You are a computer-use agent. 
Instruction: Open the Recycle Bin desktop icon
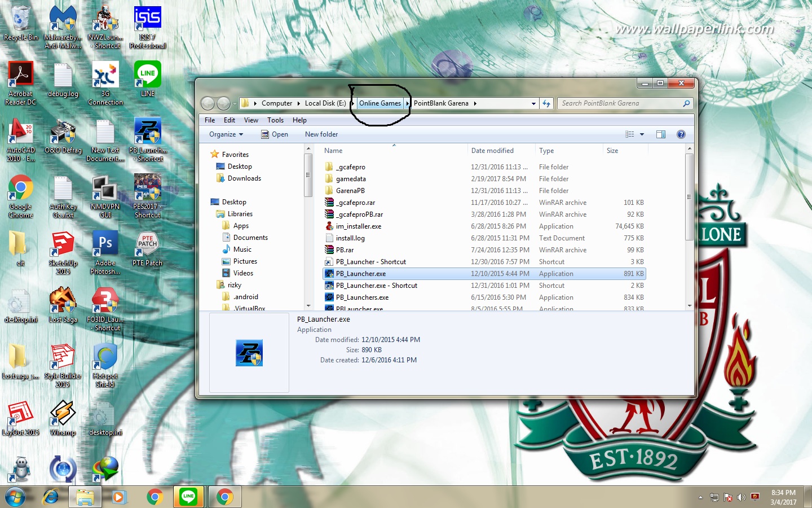[x=21, y=24]
